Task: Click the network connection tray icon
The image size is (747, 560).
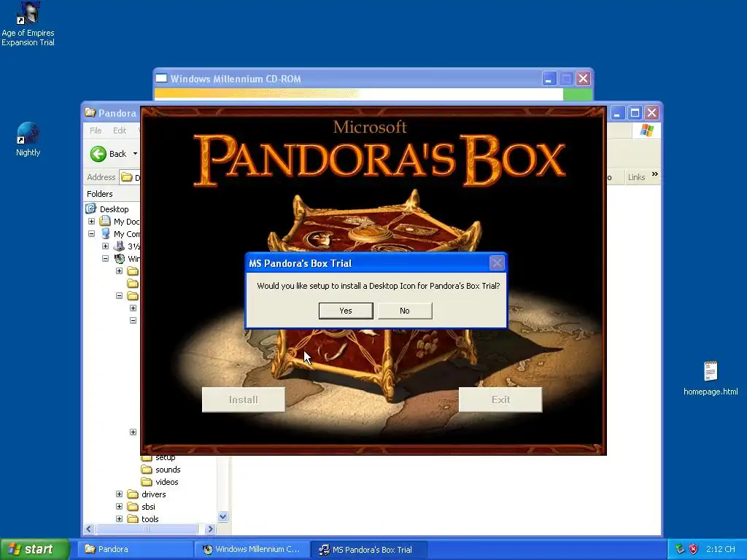Action: click(680, 549)
